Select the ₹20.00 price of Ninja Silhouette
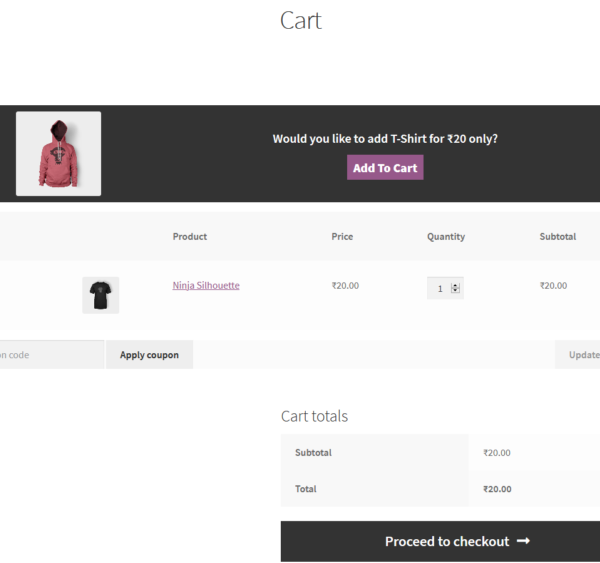Screen dimensions: 600x563 click(345, 286)
